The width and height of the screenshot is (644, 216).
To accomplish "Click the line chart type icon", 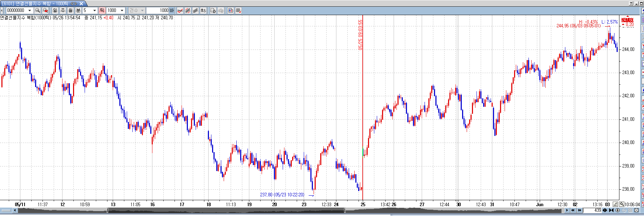I will coord(180,11).
